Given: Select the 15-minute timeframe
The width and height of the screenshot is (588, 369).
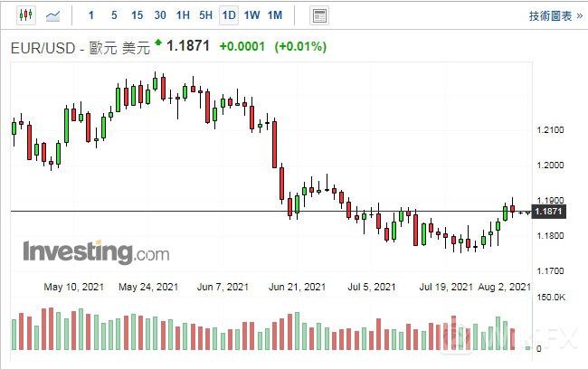Looking at the screenshot, I should point(137,15).
